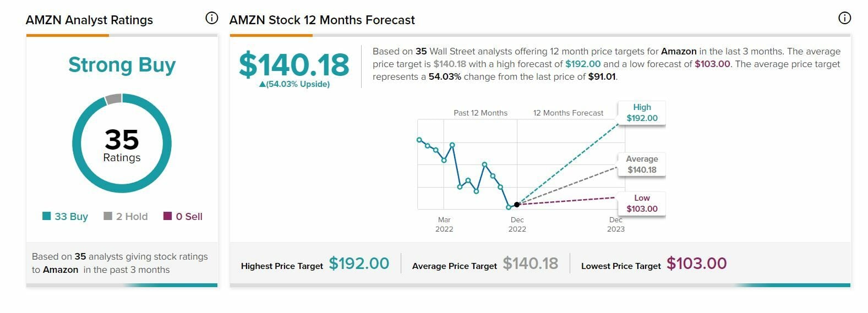Click the Past 12 Months chart label
Viewport: 868px width, 313px height.
(x=481, y=113)
